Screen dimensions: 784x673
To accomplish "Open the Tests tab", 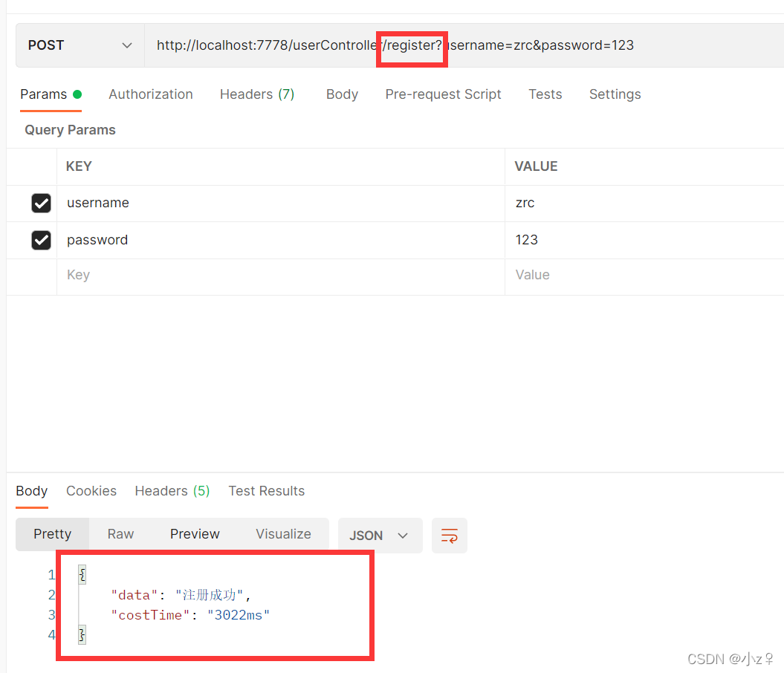I will (545, 94).
